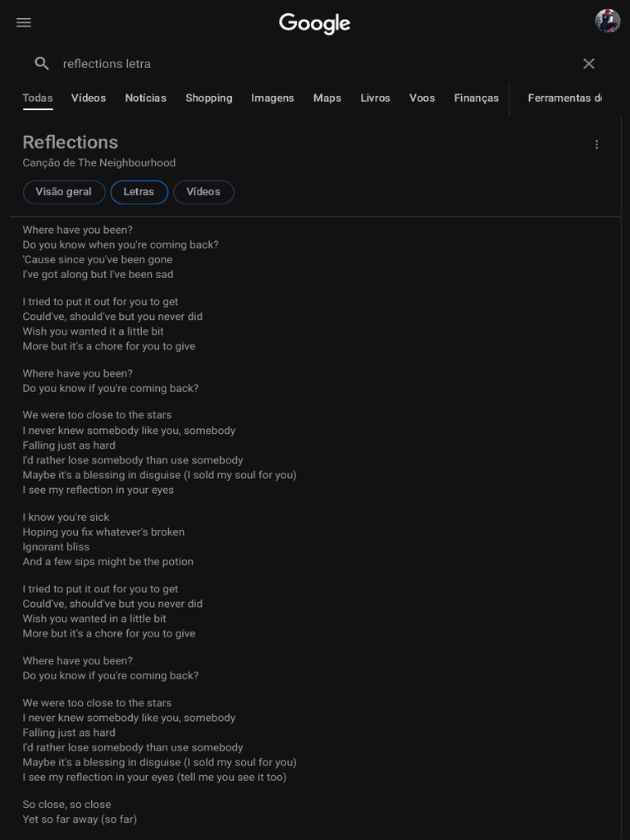
Task: Open the account profile avatar
Action: [x=607, y=21]
